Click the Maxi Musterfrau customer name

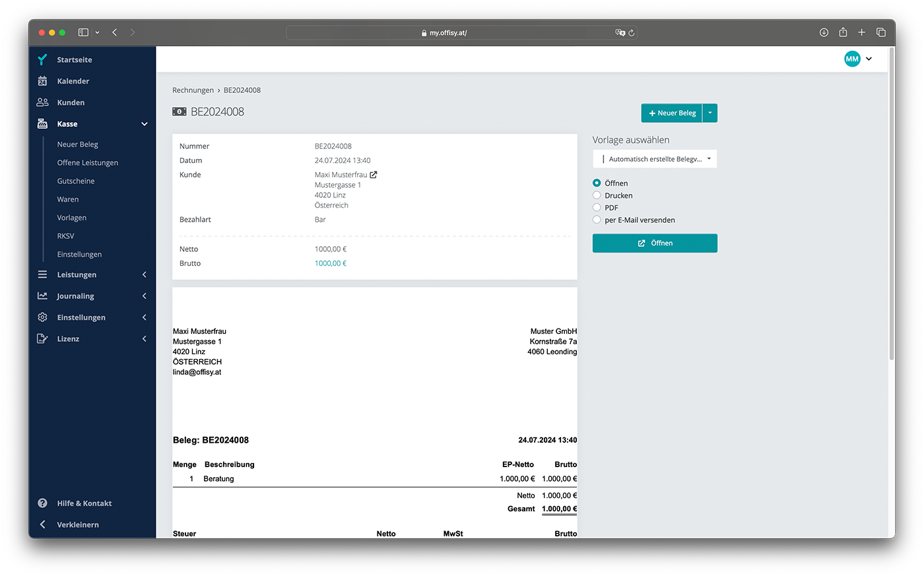click(341, 175)
